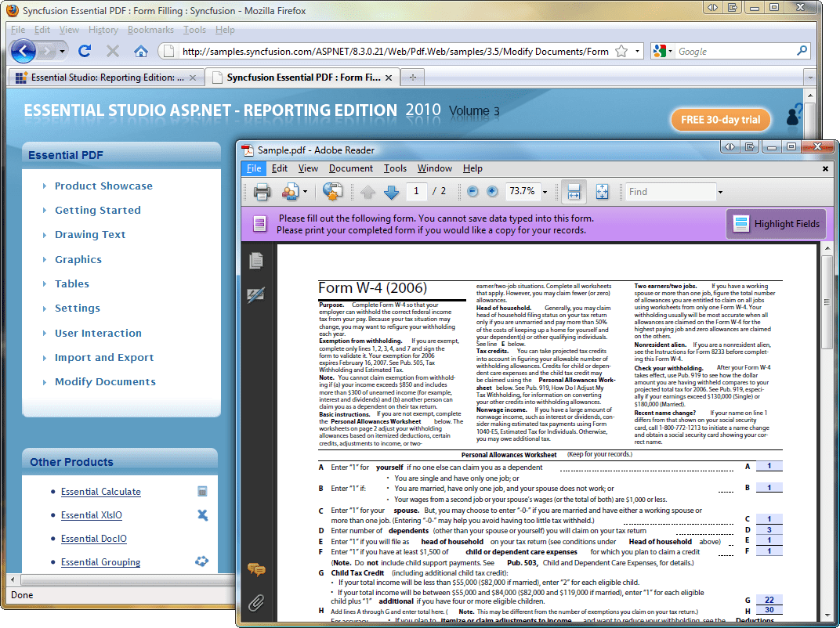
Task: Open the URL bar dropdown arrow
Action: 637,52
